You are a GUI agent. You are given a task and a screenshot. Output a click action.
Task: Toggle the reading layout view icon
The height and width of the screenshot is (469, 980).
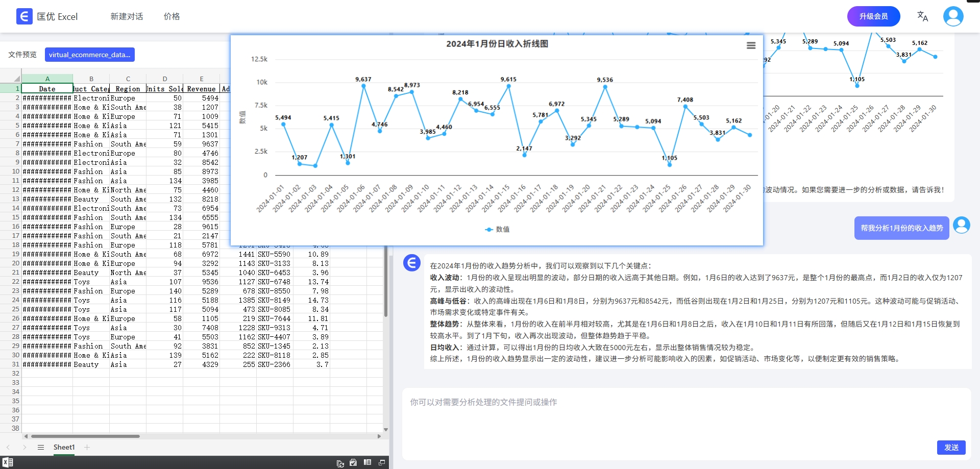(x=367, y=462)
